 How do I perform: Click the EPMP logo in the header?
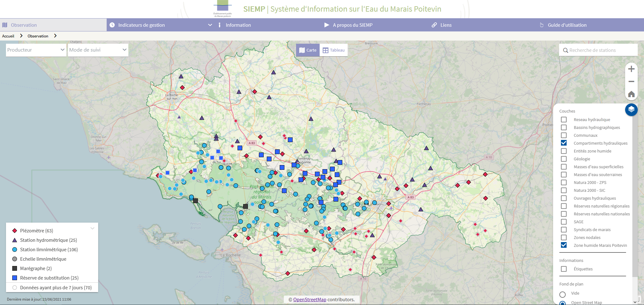222,8
